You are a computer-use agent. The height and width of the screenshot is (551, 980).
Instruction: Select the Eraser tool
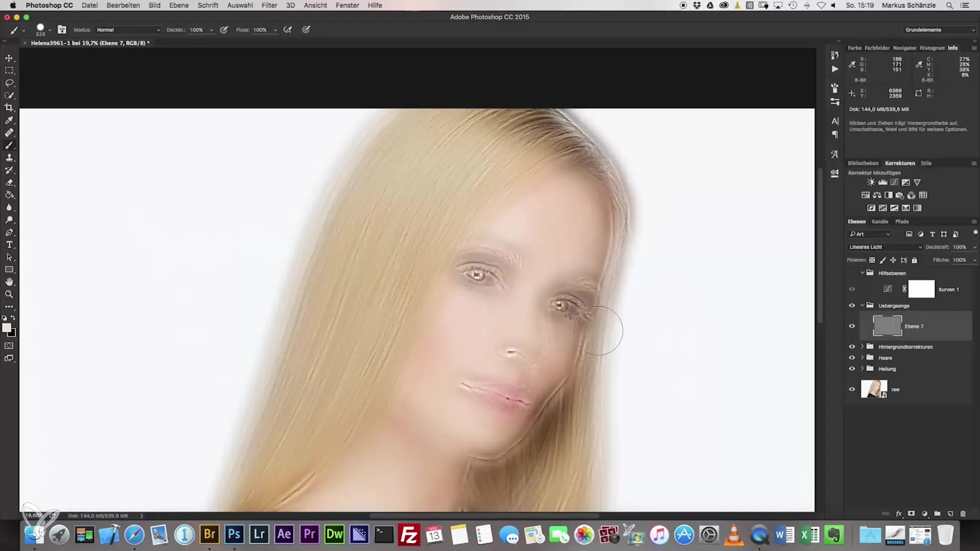coord(9,183)
